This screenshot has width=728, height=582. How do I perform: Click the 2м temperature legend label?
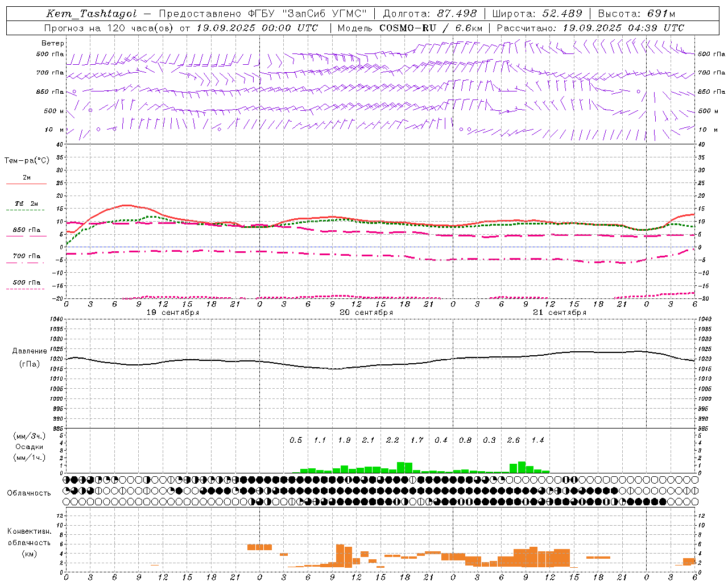[27, 177]
